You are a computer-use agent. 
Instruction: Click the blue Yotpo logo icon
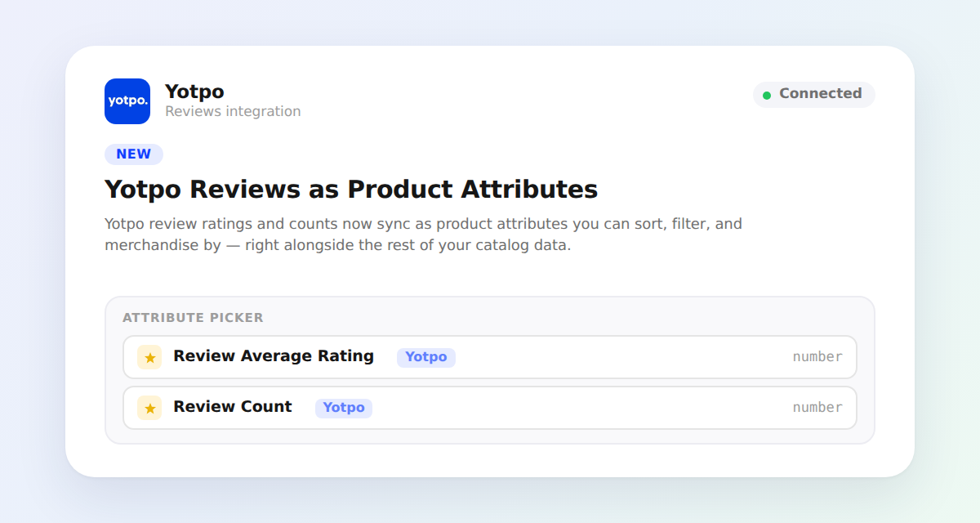pyautogui.click(x=127, y=101)
